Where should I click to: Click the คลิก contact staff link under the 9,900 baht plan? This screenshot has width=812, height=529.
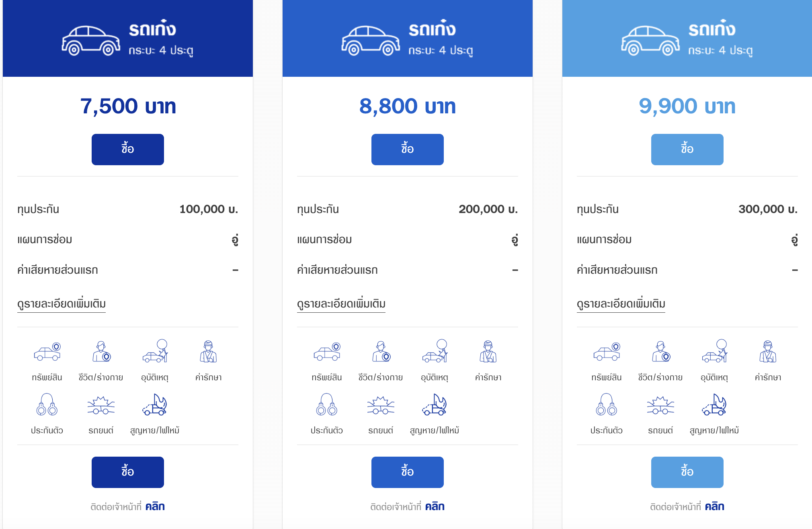click(x=715, y=506)
